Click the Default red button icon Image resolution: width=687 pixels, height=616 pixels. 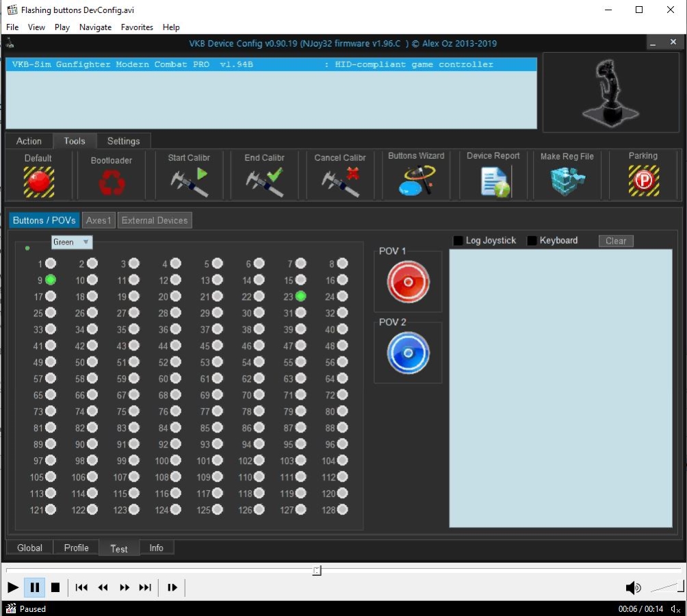pos(38,182)
